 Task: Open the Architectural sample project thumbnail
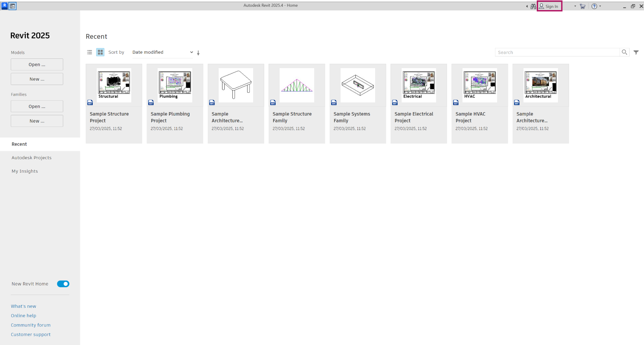click(x=540, y=85)
